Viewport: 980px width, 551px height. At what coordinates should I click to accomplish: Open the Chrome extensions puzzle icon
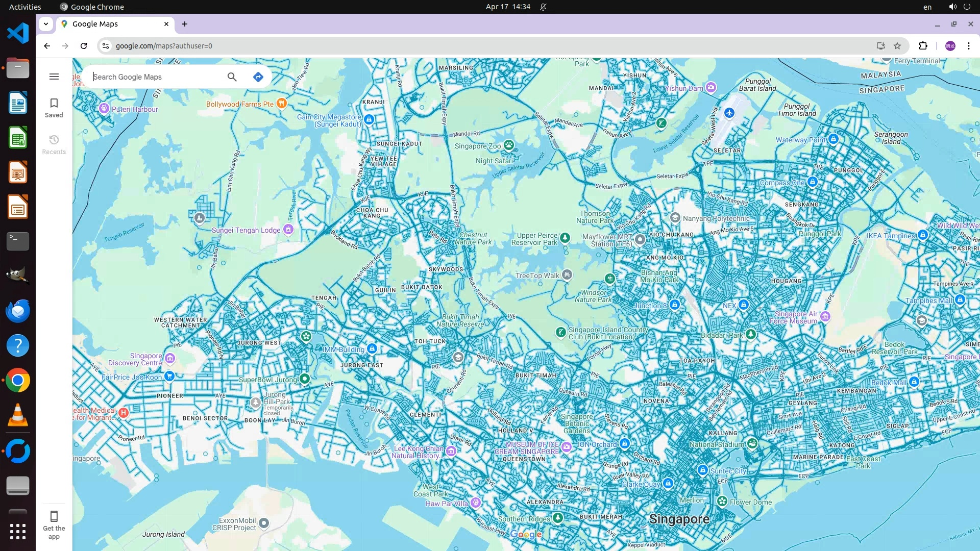[x=923, y=46]
